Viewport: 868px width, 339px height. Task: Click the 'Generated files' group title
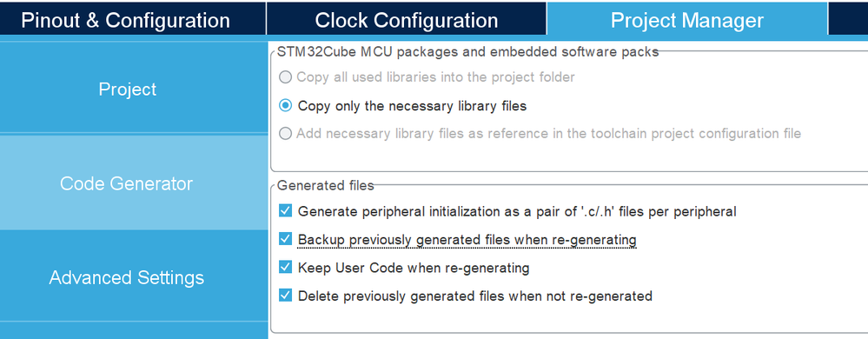pyautogui.click(x=326, y=185)
